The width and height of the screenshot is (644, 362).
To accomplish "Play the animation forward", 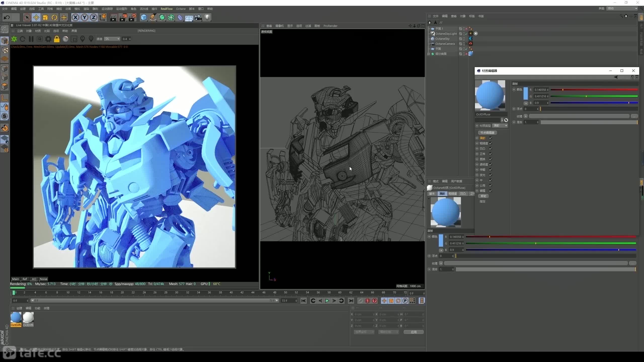I will tap(327, 301).
